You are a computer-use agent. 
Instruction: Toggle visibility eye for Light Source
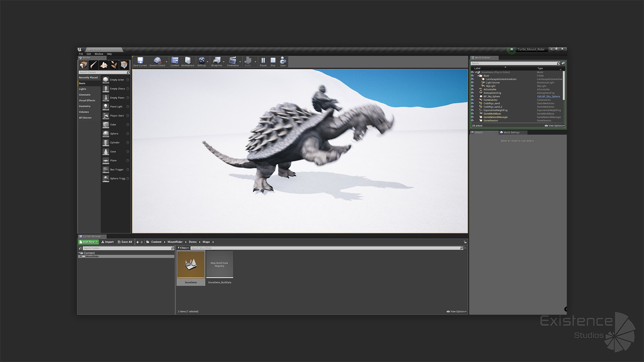pos(472,82)
